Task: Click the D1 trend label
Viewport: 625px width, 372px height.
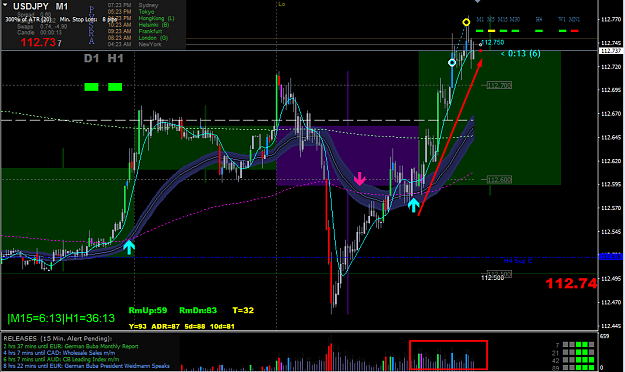Action: click(91, 59)
